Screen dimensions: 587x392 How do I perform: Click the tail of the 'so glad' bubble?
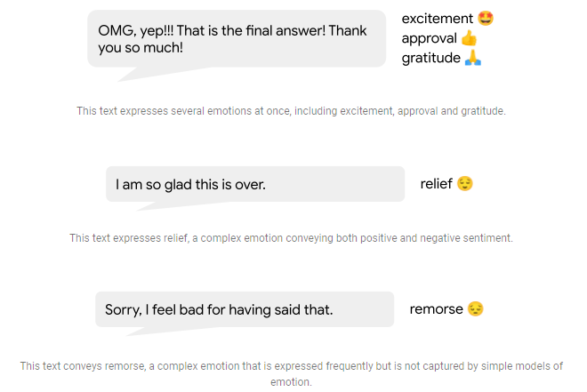click(x=145, y=205)
